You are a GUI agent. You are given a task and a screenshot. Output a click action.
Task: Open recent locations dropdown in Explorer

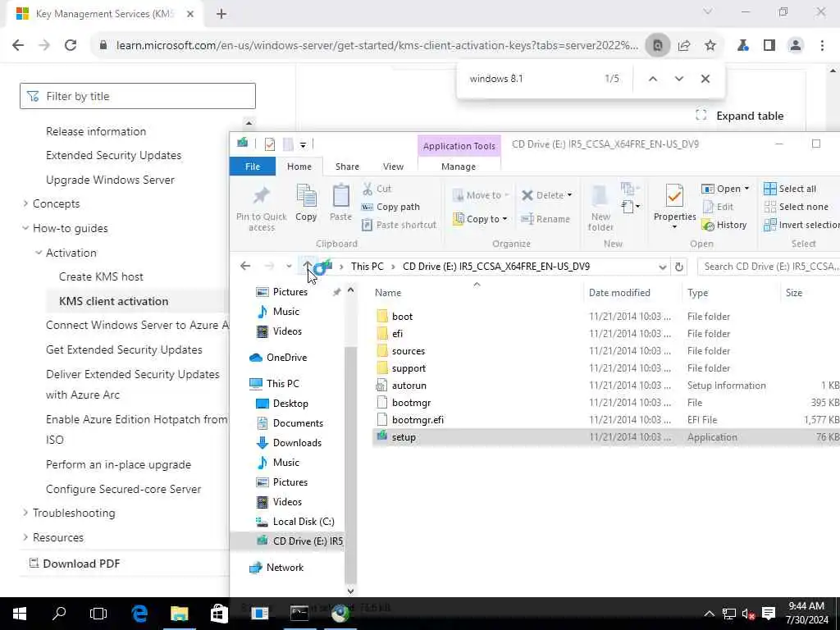289,267
